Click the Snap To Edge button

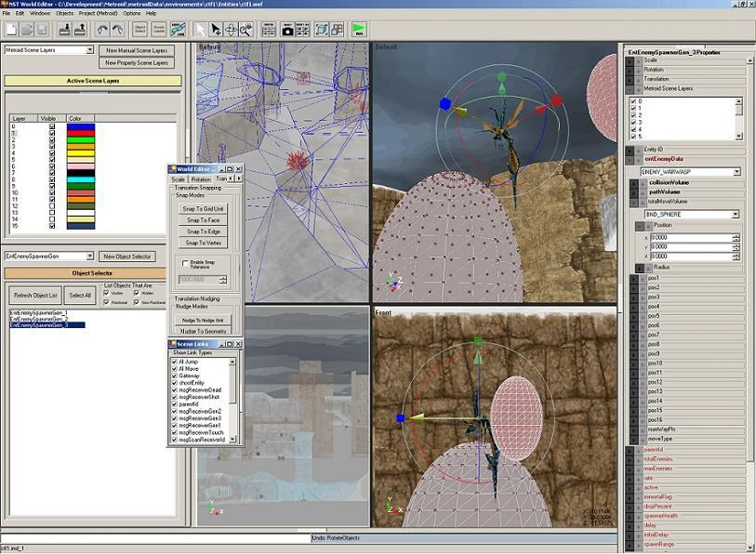pyautogui.click(x=203, y=231)
